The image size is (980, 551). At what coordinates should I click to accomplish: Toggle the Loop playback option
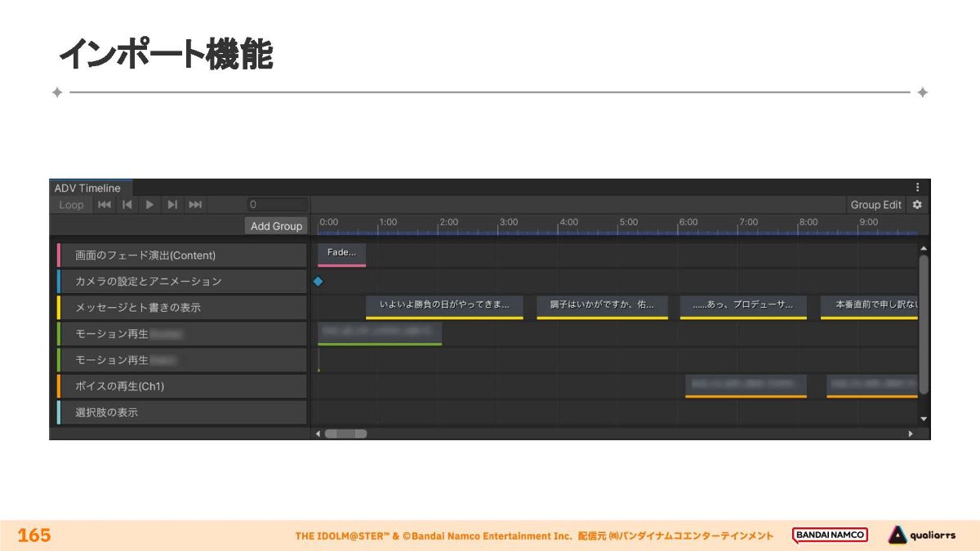pos(71,205)
